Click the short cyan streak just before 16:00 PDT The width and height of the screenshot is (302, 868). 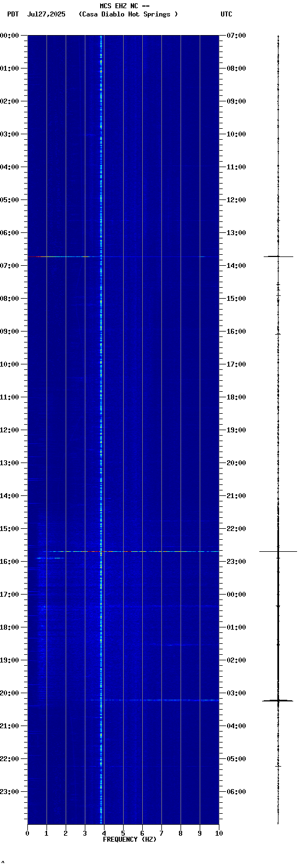tap(50, 558)
